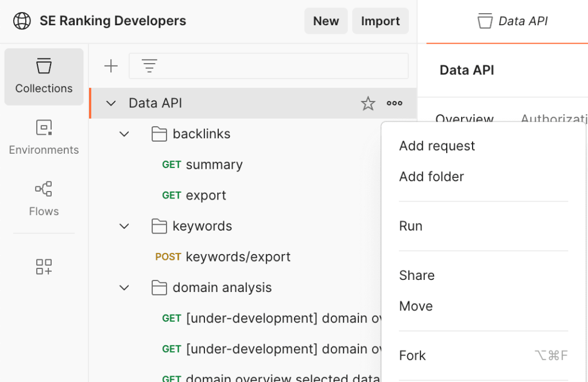Open the SE Ranking Developers workspace link
This screenshot has height=382, width=588.
[x=113, y=21]
